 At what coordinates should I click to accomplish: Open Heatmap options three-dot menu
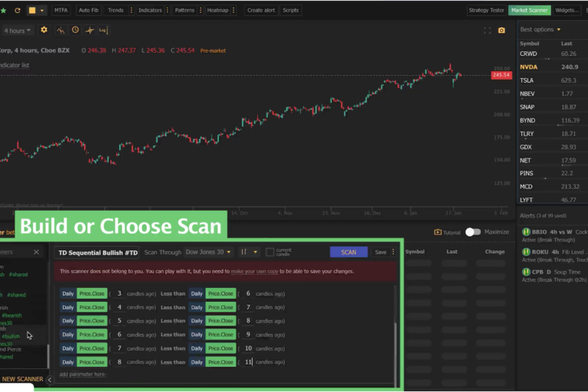click(234, 11)
